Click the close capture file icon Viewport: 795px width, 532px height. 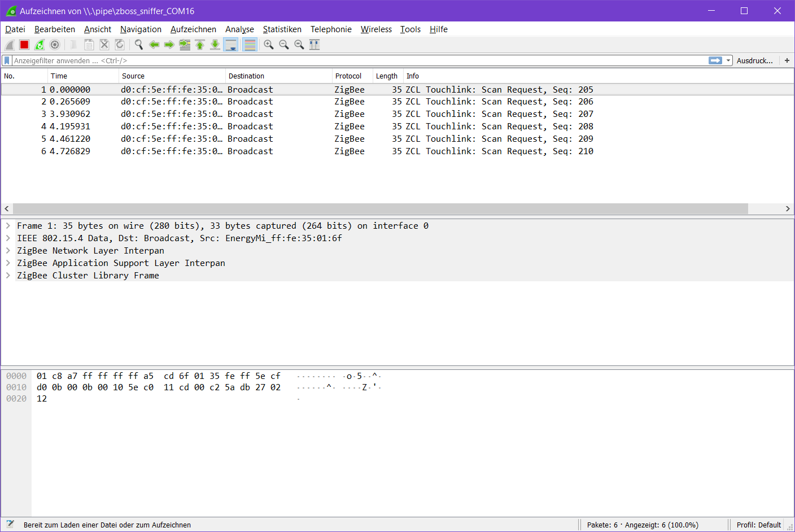(x=104, y=45)
